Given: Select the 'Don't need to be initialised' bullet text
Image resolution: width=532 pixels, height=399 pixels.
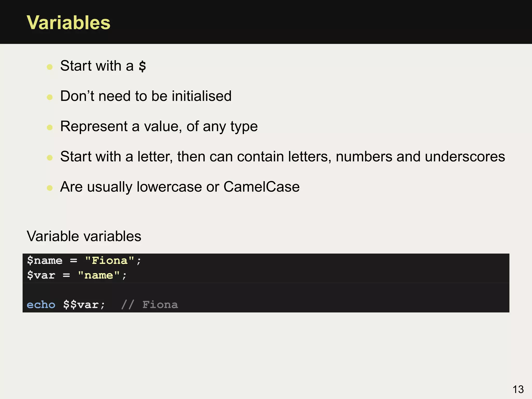Looking at the screenshot, I should tap(146, 96).
